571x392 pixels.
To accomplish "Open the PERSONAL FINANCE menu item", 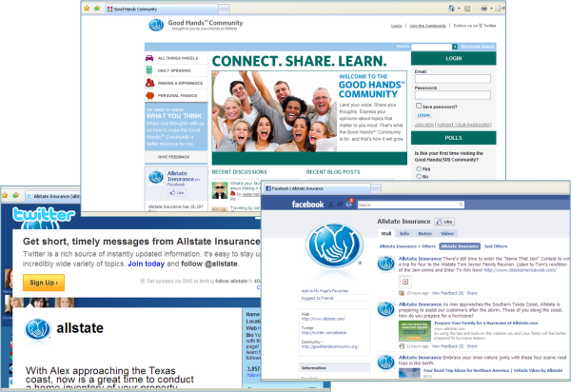I will click(176, 95).
